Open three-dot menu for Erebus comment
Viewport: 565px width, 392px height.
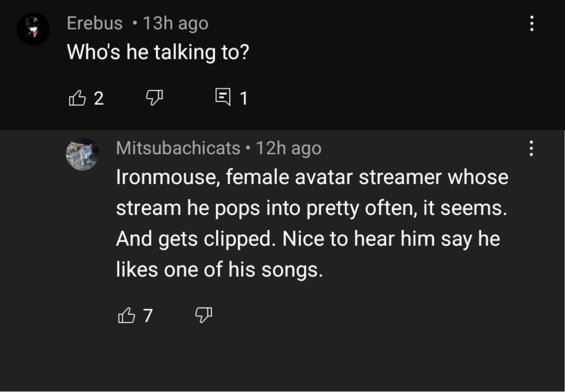coord(532,24)
